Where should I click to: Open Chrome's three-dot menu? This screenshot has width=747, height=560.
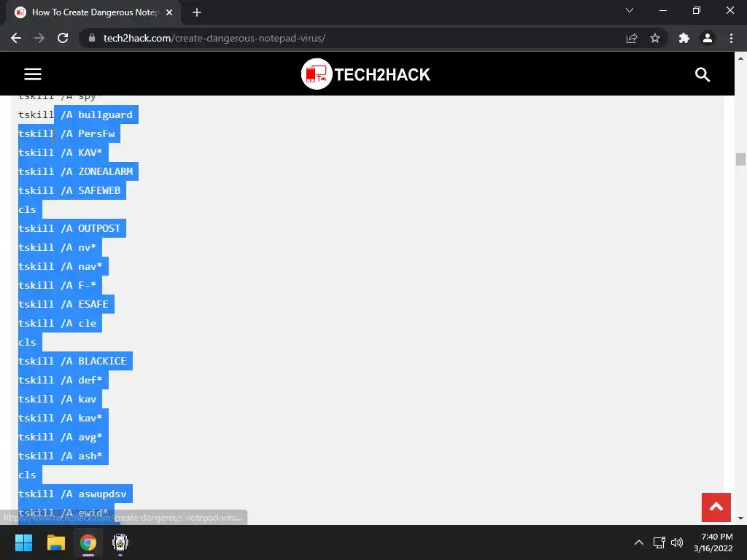click(731, 38)
